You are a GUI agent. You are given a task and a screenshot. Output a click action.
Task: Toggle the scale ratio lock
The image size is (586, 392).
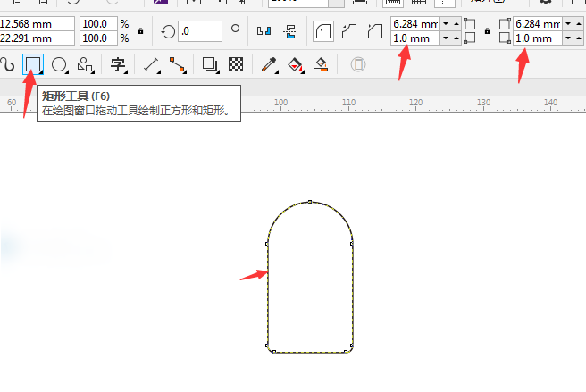(140, 31)
